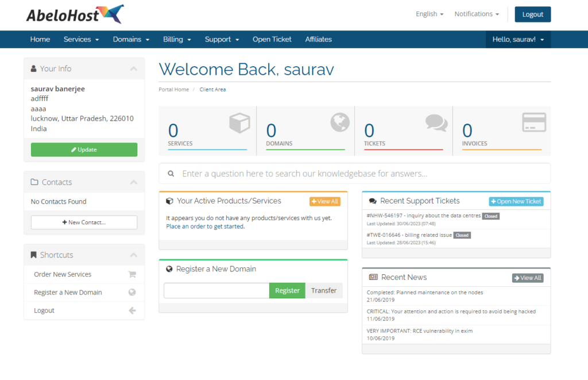Screen dimensions: 588x380
Task: Click the Invoices credit card icon
Action: (534, 122)
